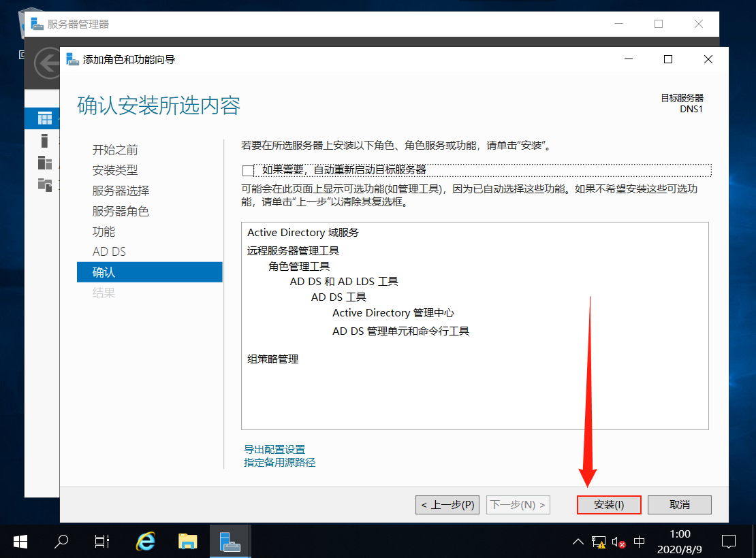Image resolution: width=756 pixels, height=558 pixels.
Task: Open 导出配置设置 export configuration link
Action: coord(274,449)
